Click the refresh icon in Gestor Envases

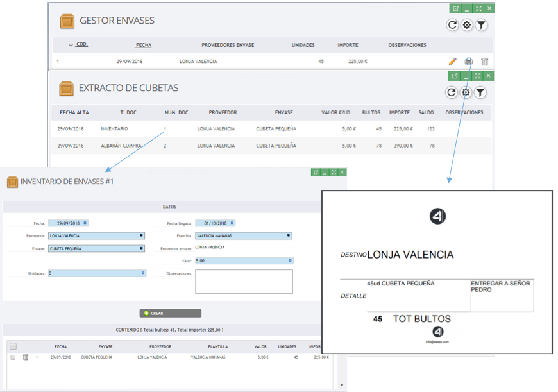[452, 25]
